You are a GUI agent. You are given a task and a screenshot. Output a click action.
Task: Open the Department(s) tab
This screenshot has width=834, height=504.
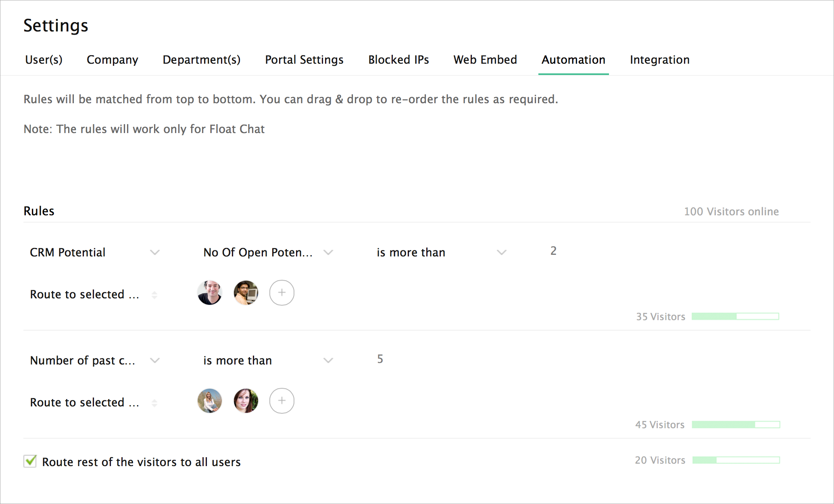pyautogui.click(x=201, y=60)
